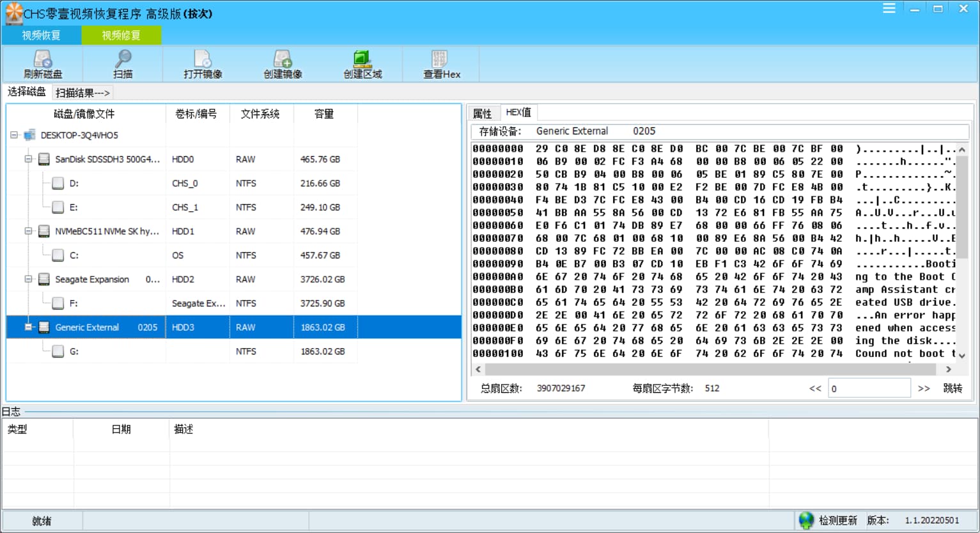Click the 检测更新 update globe icon
980x533 pixels.
pyautogui.click(x=805, y=520)
